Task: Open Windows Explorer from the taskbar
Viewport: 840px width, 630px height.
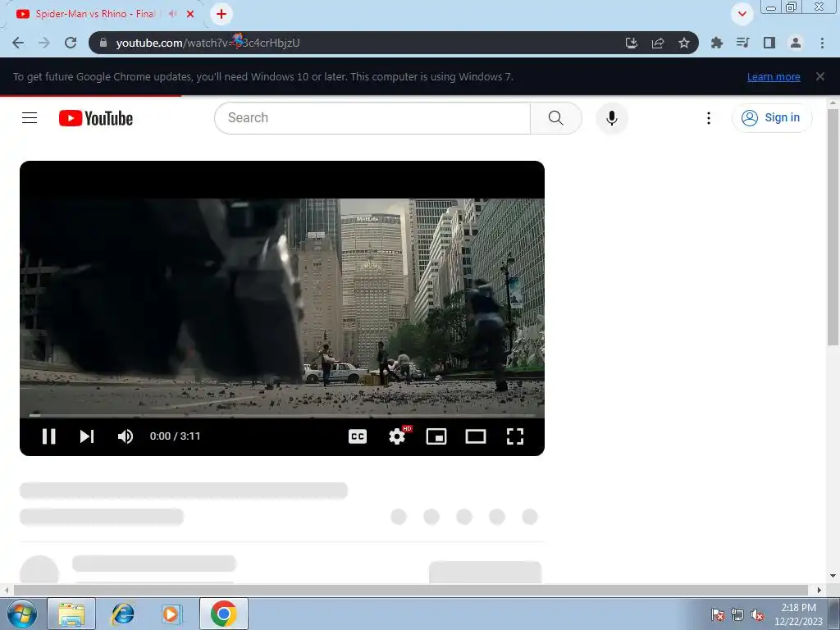Action: [71, 614]
